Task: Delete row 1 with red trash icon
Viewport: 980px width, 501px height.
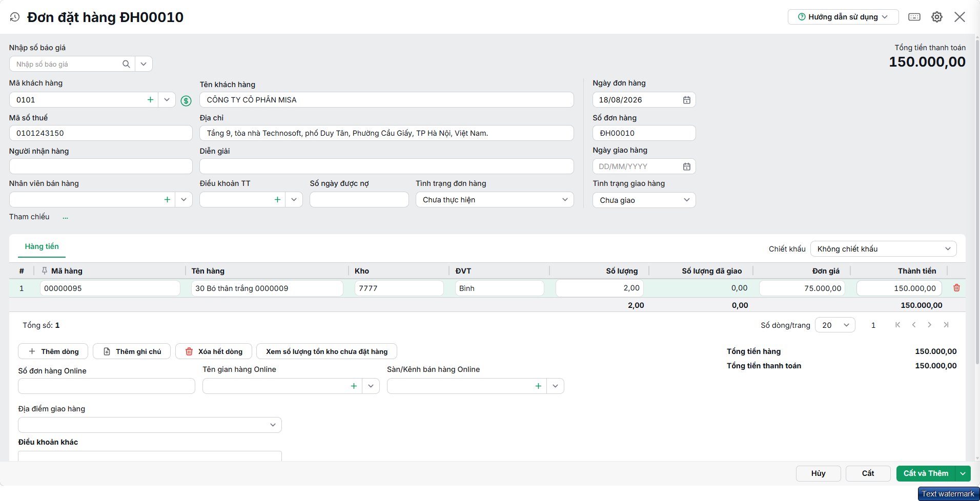Action: [956, 288]
